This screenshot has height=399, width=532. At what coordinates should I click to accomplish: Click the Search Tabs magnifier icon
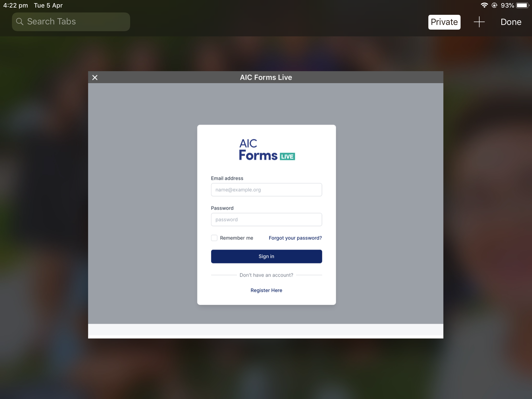click(20, 21)
